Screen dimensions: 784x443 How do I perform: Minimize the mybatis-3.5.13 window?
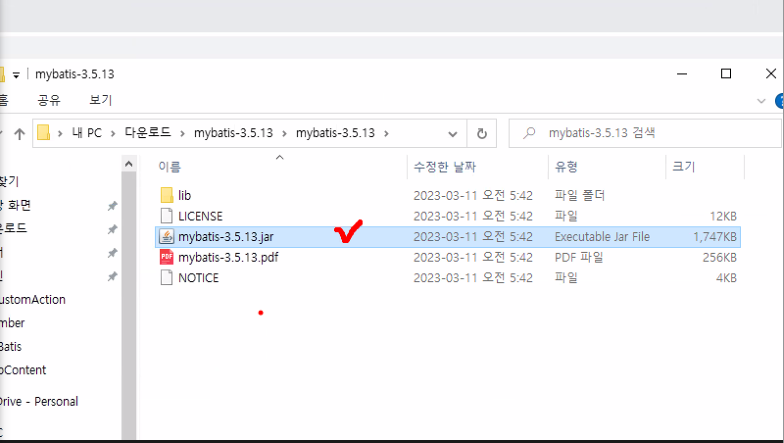coord(682,74)
